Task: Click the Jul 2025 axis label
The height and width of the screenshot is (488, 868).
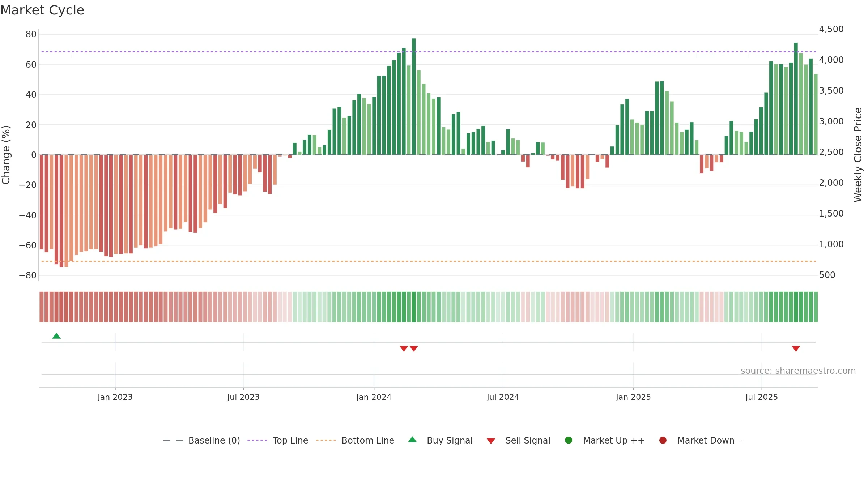Action: coord(762,397)
